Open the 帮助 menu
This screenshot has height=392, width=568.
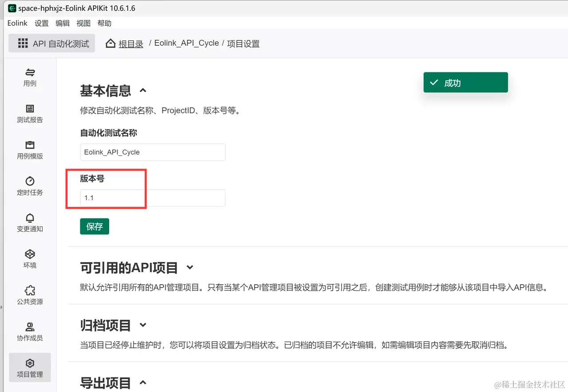104,23
